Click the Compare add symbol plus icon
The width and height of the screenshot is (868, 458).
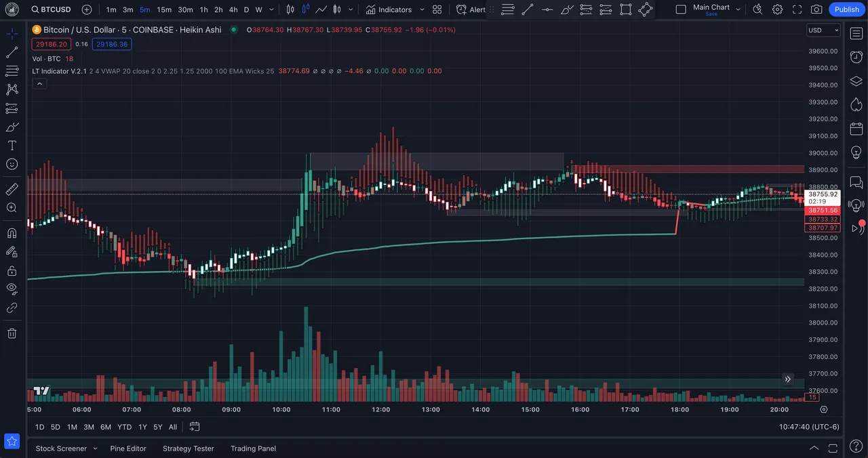coord(87,9)
